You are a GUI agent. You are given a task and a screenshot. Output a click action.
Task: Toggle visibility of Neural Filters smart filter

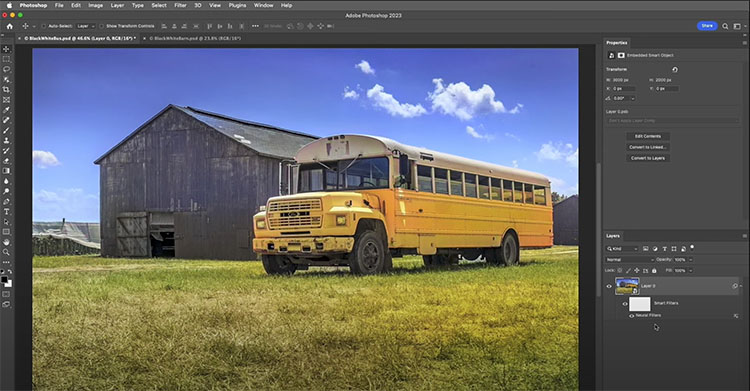(x=632, y=315)
